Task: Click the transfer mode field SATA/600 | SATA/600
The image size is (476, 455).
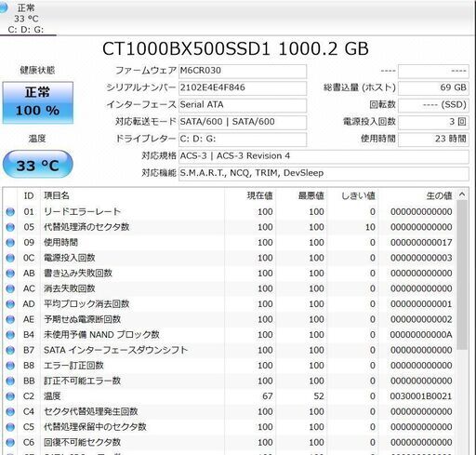Action: pos(243,122)
